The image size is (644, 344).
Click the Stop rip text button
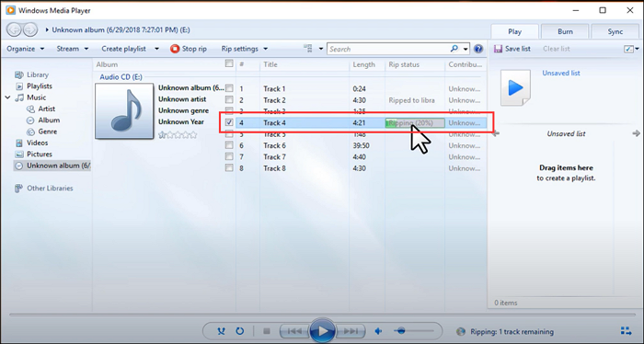194,49
